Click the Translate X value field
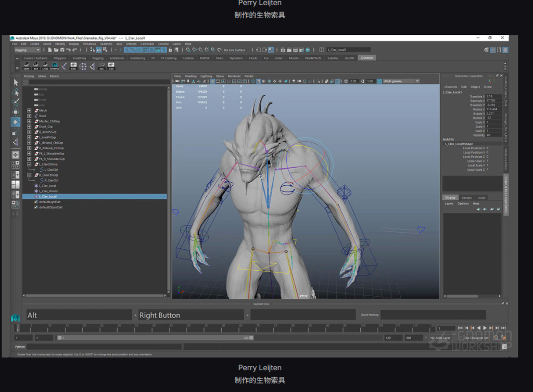Viewport: 533px width, 392px height. (493, 96)
